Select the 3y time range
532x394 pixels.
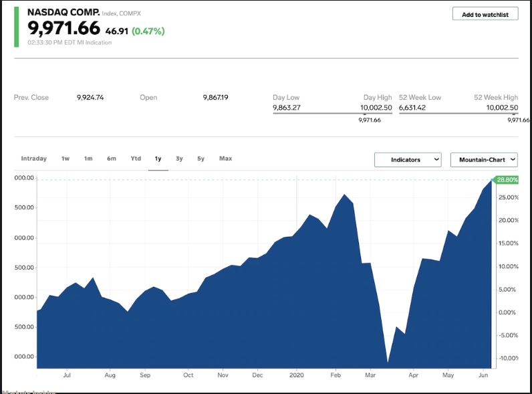(180, 159)
